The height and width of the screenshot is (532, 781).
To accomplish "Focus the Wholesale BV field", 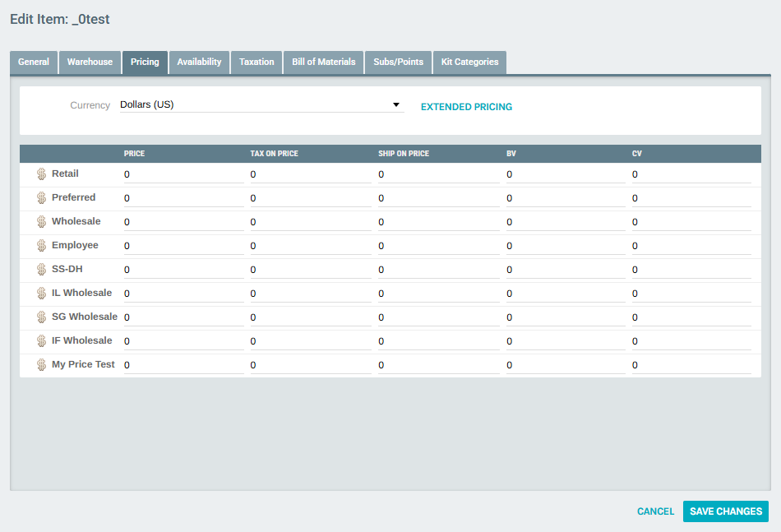I will coord(565,222).
